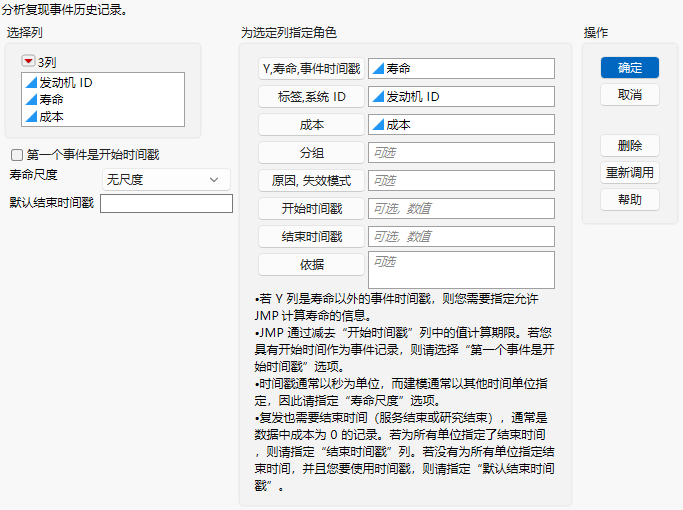Viewport: 683px width, 510px height.
Task: Click the blue continuous icon beside list item 发动机 ID
Action: coord(31,82)
